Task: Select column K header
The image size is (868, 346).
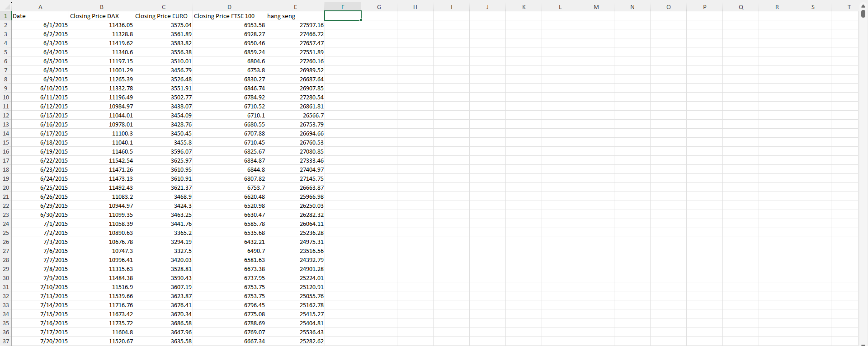Action: 524,7
